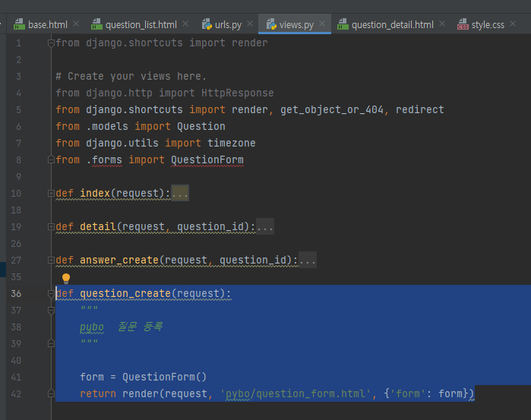Image resolution: width=531 pixels, height=420 pixels.
Task: Close the style.css tab
Action: click(x=513, y=24)
